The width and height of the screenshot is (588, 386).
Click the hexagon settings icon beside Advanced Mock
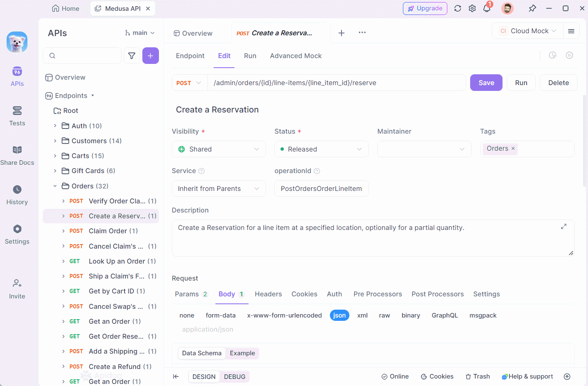[x=569, y=55]
